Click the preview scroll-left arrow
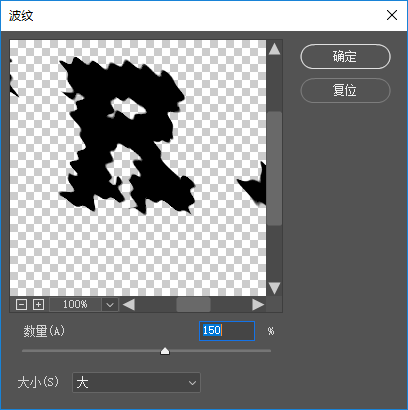408x410 pixels. point(129,305)
